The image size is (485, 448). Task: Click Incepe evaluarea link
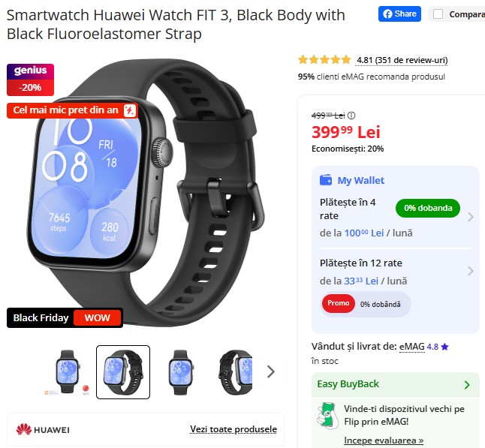(384, 440)
